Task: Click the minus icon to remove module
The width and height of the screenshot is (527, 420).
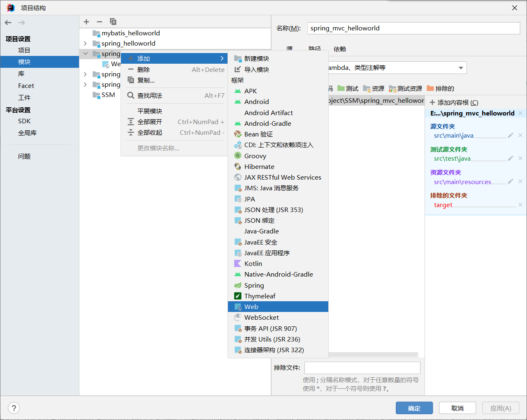Action: (x=100, y=22)
